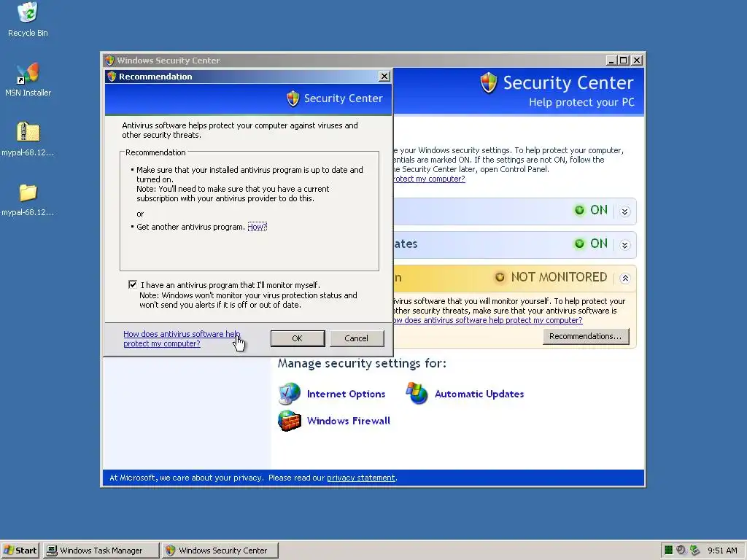
Task: Open the 'How?' link for another antivirus
Action: coord(258,227)
